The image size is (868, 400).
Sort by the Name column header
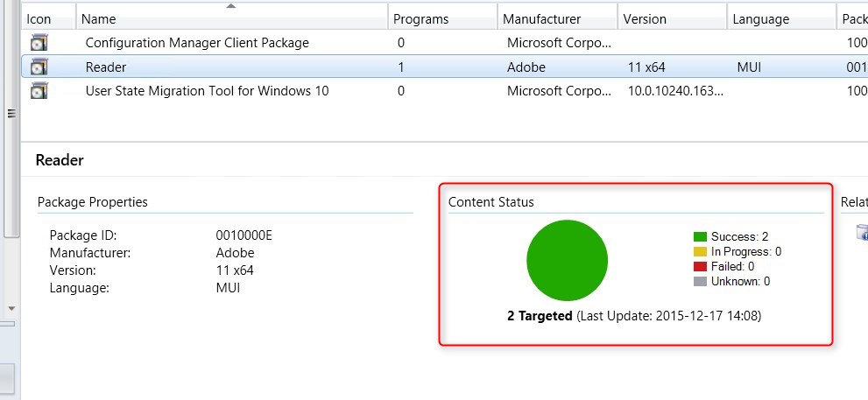click(x=231, y=18)
